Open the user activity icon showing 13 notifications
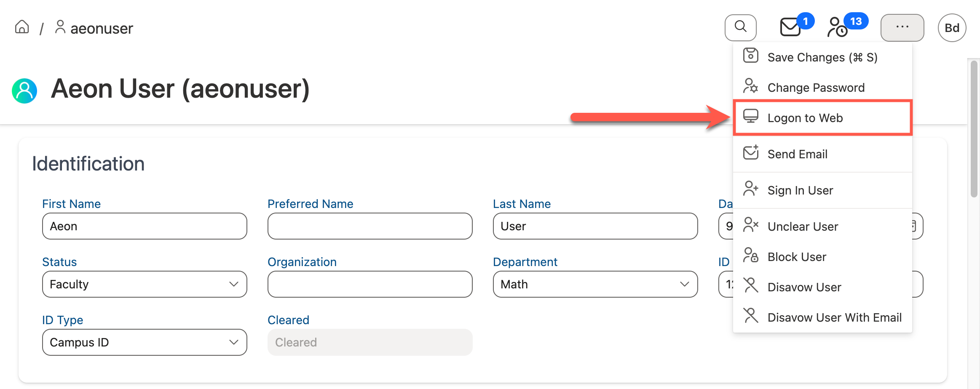The width and height of the screenshot is (980, 389). point(837,28)
